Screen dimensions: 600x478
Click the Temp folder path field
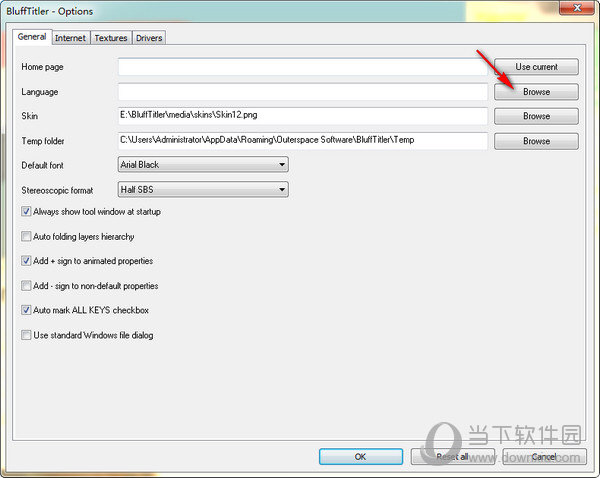pos(302,141)
